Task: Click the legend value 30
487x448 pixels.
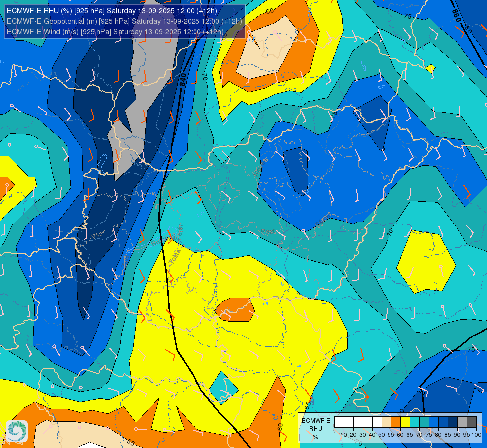Action: (363, 435)
